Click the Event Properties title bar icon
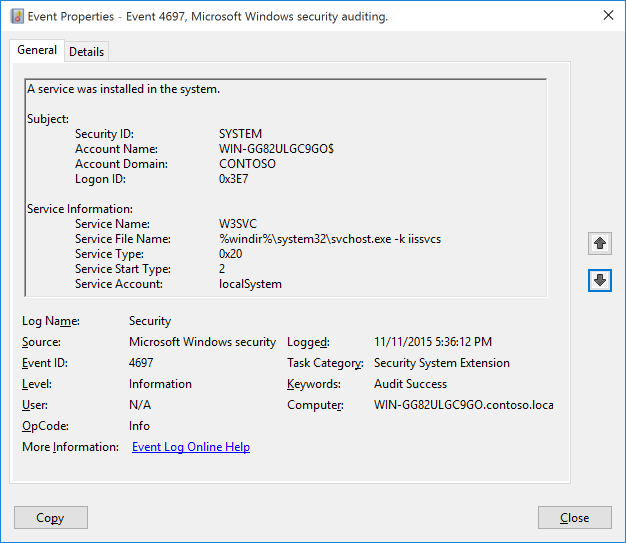626x543 pixels. [17, 16]
